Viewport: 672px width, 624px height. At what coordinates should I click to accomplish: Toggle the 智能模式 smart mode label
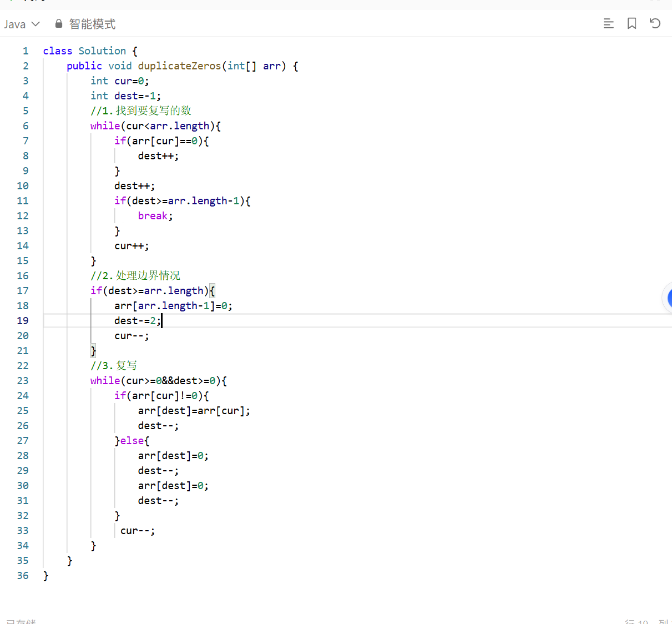coord(92,24)
